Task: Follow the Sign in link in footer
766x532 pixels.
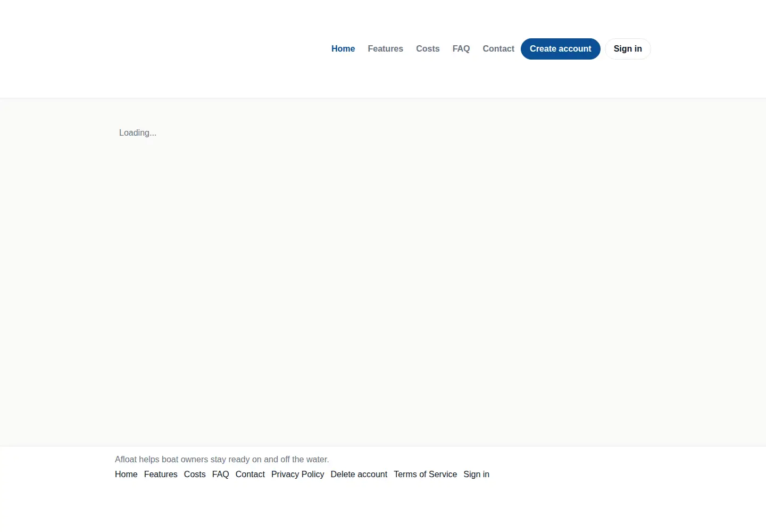Action: tap(477, 475)
